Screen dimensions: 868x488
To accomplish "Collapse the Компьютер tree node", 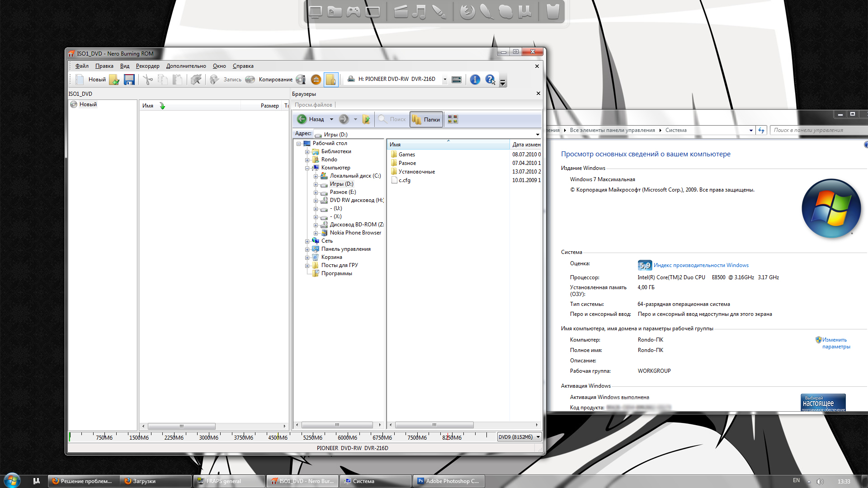I will (307, 168).
